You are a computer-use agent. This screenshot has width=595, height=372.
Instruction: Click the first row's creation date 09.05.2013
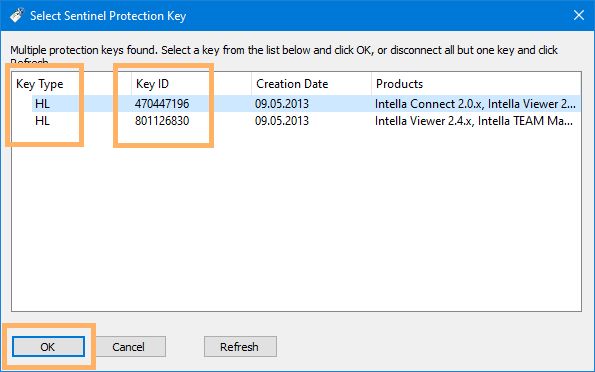[282, 104]
